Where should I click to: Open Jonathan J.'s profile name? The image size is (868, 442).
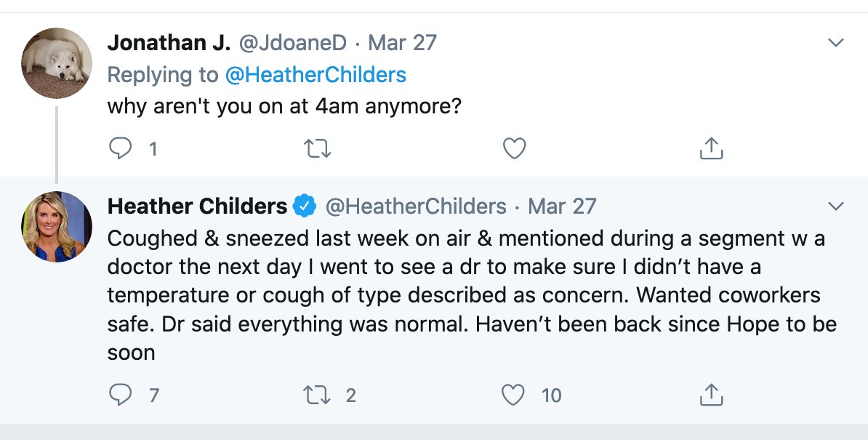pyautogui.click(x=169, y=43)
